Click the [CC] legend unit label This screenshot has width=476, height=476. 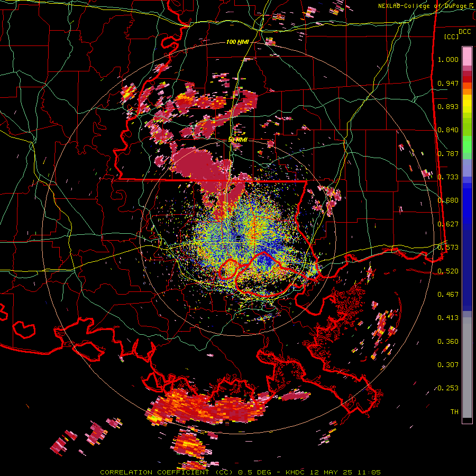point(452,36)
